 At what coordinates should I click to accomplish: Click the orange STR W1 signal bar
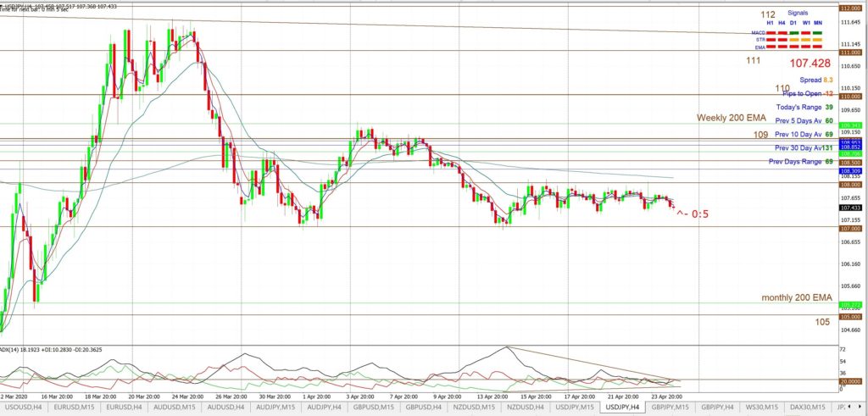tap(806, 40)
